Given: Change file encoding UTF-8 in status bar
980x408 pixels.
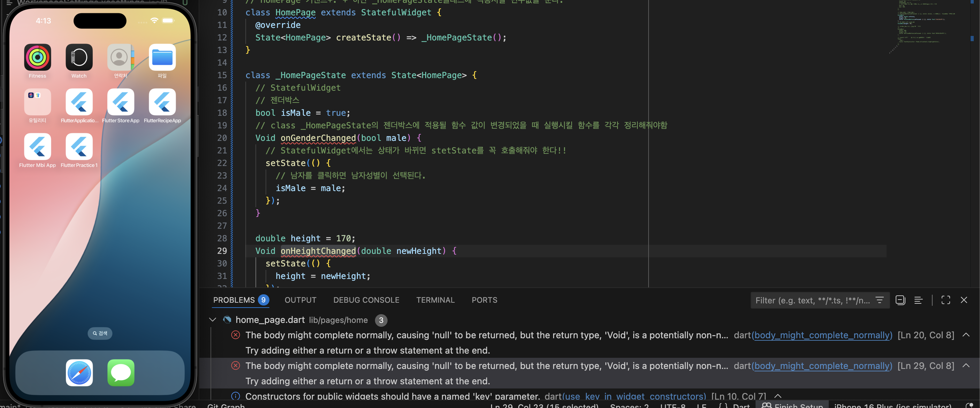Looking at the screenshot, I should click(x=673, y=405).
